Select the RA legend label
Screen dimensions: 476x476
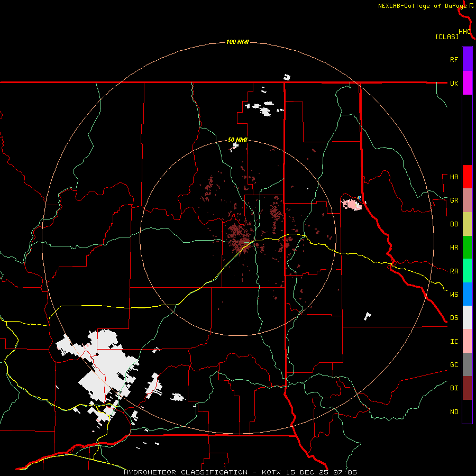pos(454,271)
